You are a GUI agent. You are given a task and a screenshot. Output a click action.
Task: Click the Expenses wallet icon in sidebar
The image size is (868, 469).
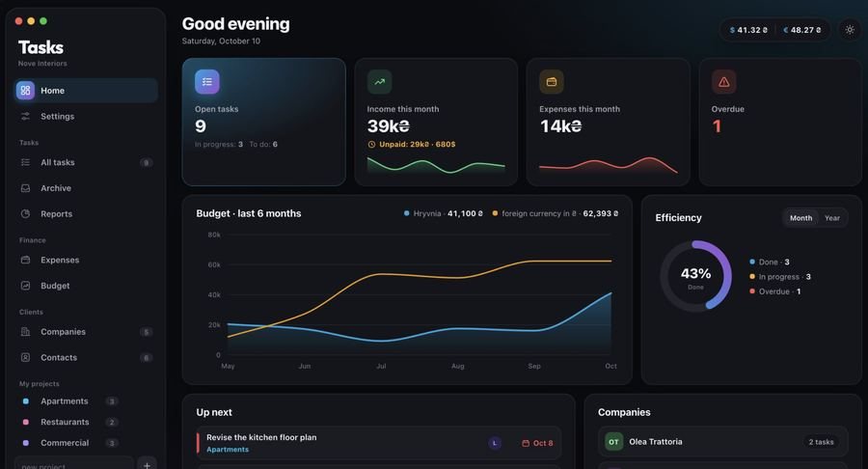[x=25, y=260]
